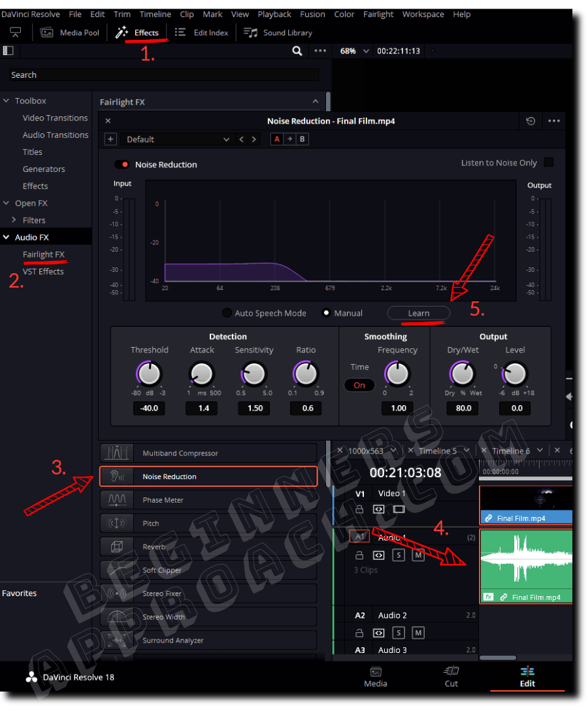Click the Learn button
The image size is (588, 719).
click(x=418, y=312)
